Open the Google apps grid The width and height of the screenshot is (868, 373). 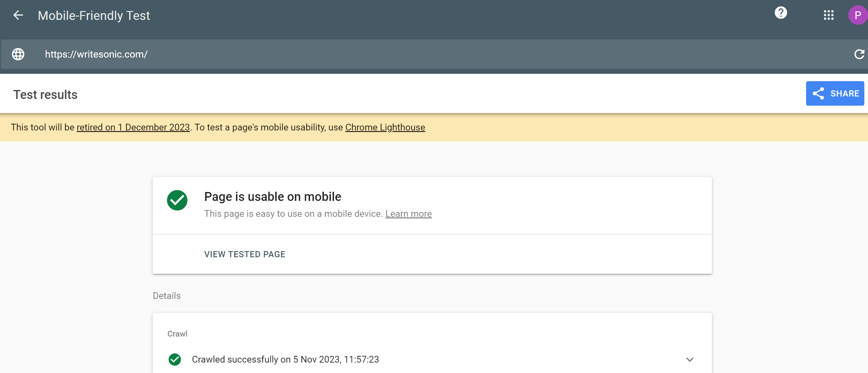(x=828, y=15)
